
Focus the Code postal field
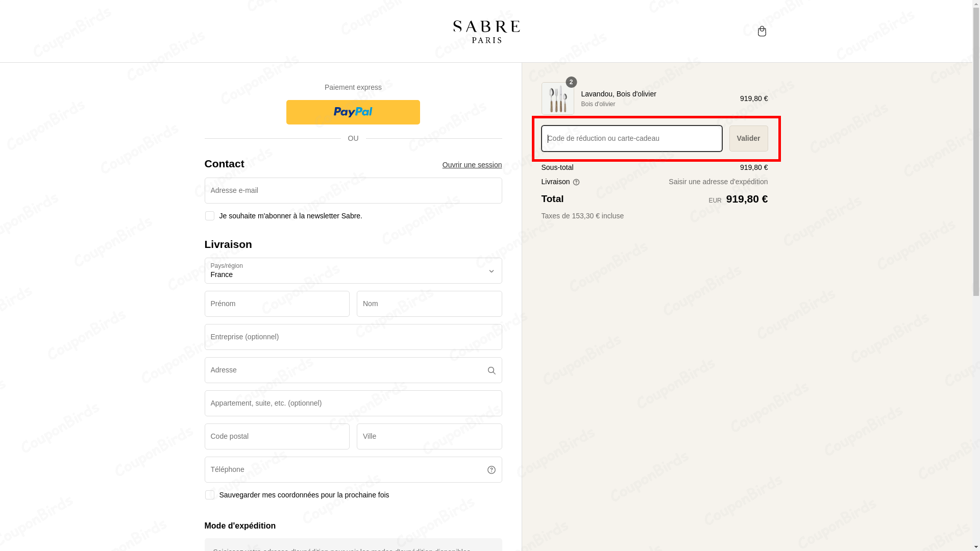tap(277, 436)
